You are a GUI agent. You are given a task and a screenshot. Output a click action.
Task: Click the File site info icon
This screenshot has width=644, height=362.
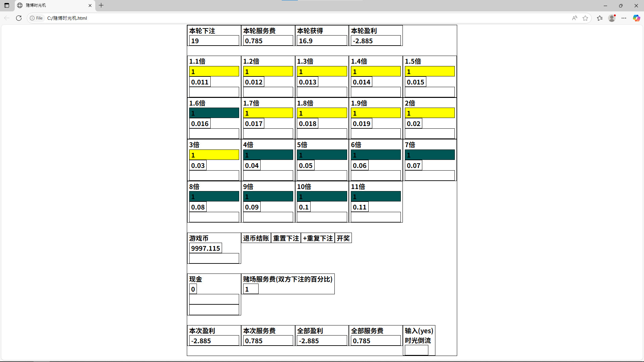(x=36, y=18)
